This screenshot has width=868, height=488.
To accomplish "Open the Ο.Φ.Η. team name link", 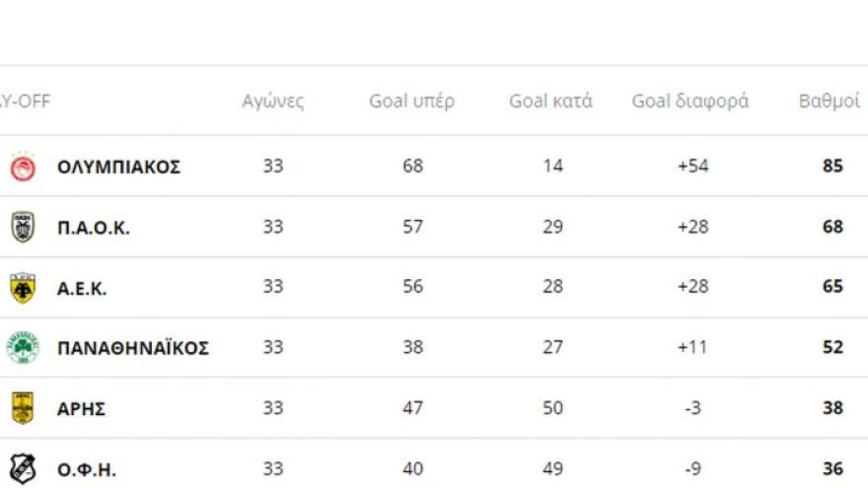I will pyautogui.click(x=87, y=469).
